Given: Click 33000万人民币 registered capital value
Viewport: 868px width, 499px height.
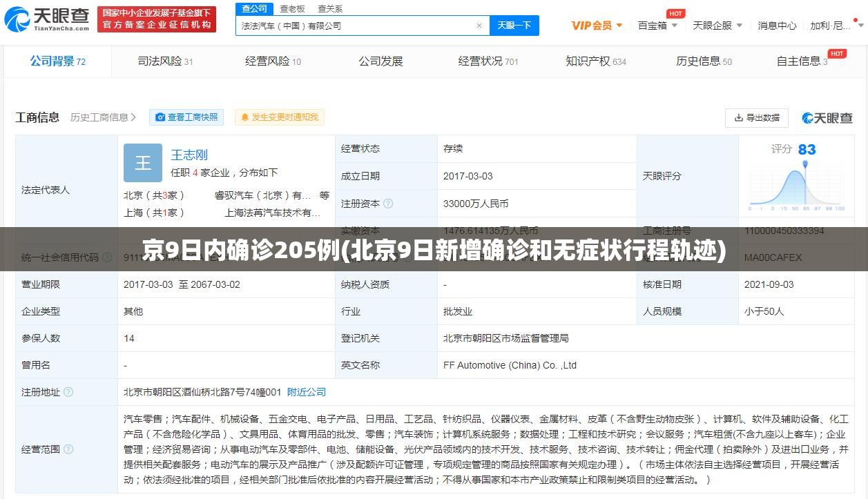Looking at the screenshot, I should pyautogui.click(x=476, y=204).
